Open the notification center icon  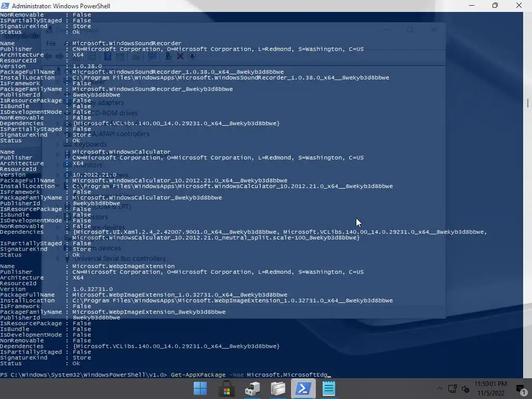click(x=521, y=389)
